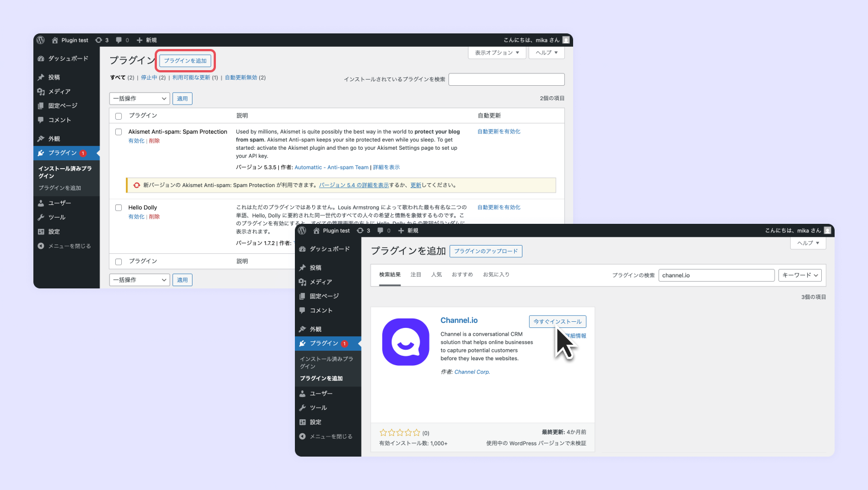The image size is (868, 490).
Task: Open Plugin test home icon in front window
Action: (x=317, y=231)
